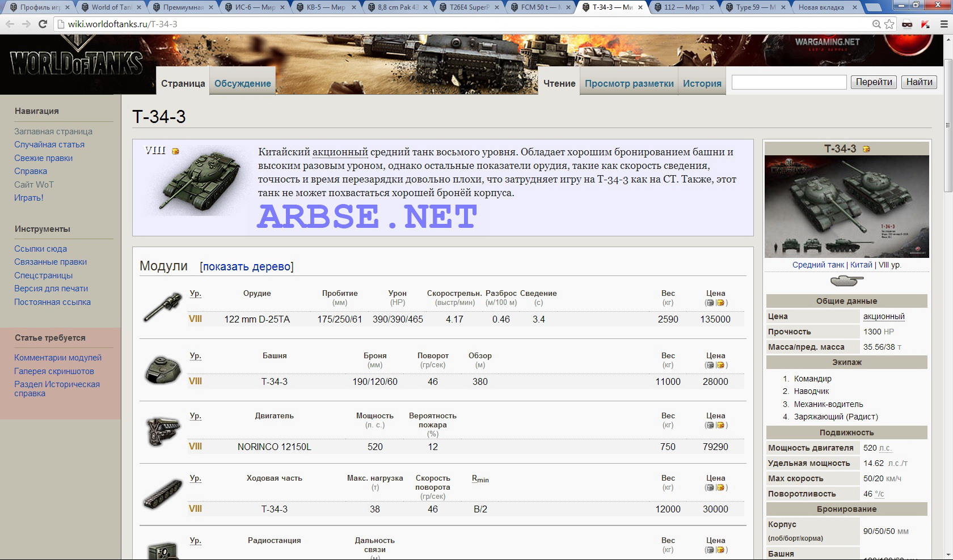
Task: Open the 'Страница' wiki tab
Action: click(183, 83)
